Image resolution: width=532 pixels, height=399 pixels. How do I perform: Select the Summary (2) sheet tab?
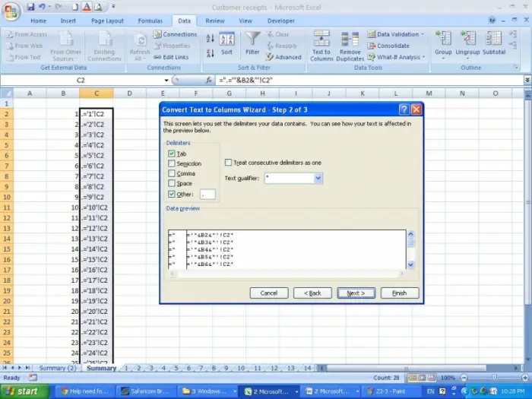point(57,368)
